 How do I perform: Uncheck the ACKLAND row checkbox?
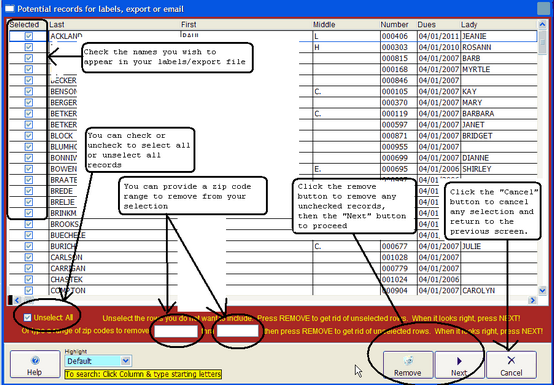coord(29,36)
